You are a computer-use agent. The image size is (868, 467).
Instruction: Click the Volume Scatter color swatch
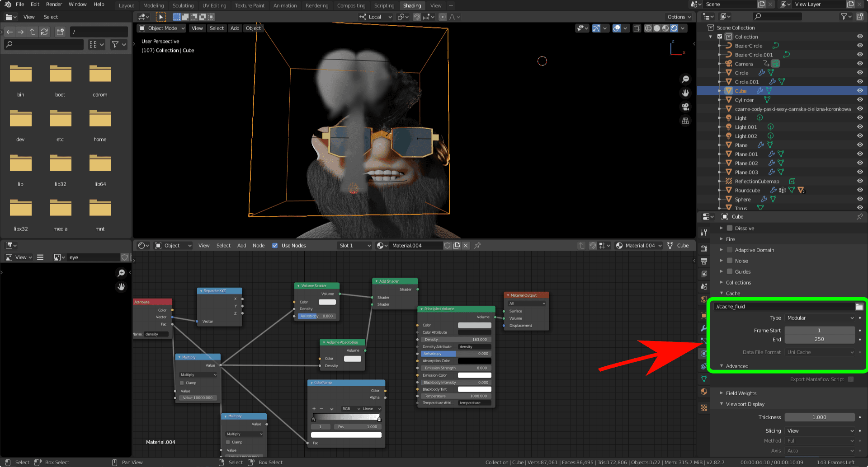click(327, 302)
